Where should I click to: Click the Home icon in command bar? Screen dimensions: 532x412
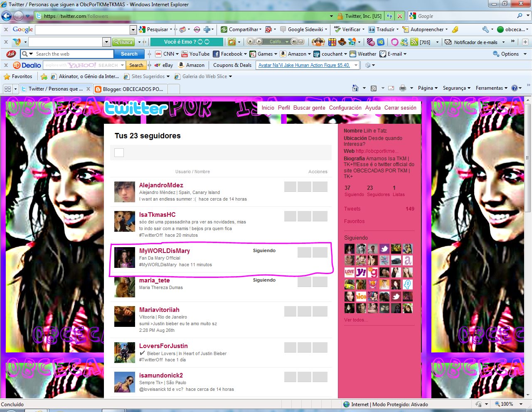(355, 88)
